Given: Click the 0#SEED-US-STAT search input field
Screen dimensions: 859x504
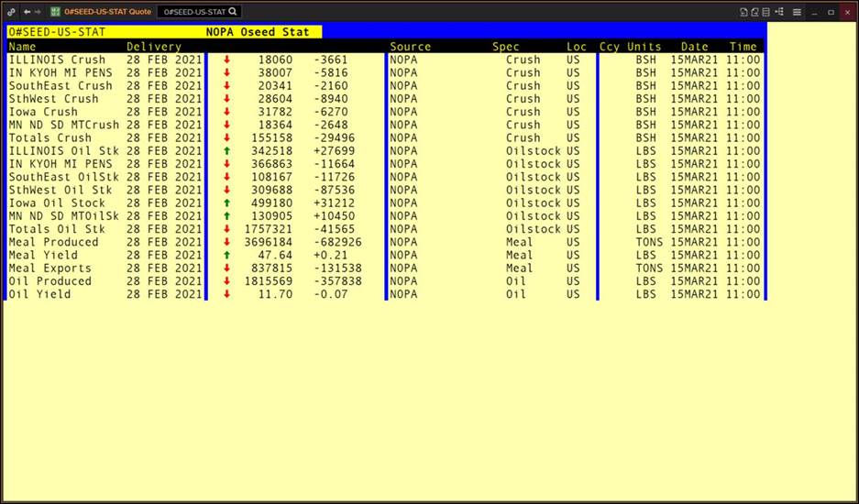Looking at the screenshot, I should pyautogui.click(x=194, y=12).
